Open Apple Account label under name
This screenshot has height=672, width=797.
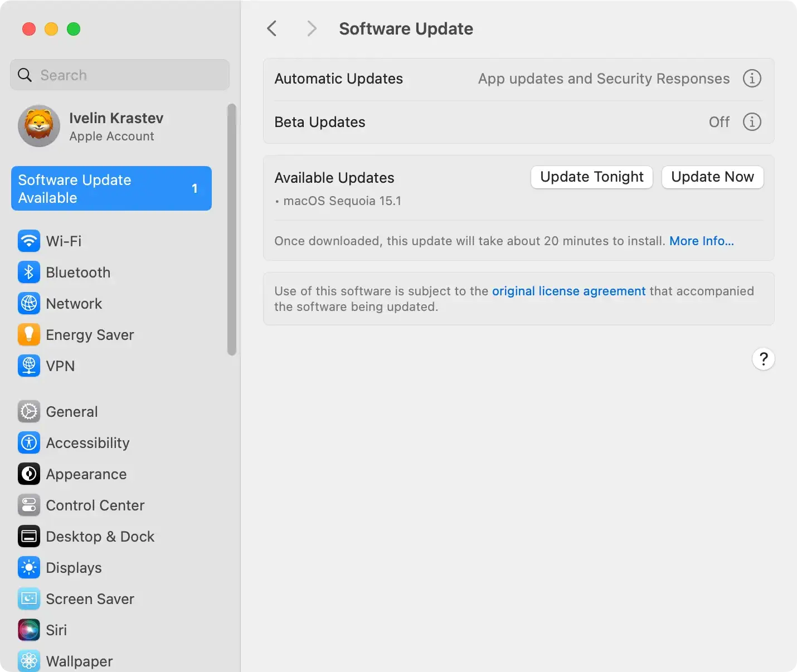pyautogui.click(x=111, y=137)
